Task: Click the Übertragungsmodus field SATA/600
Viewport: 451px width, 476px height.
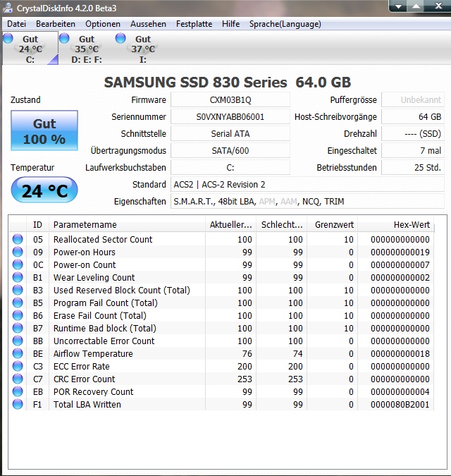Action: tap(230, 151)
